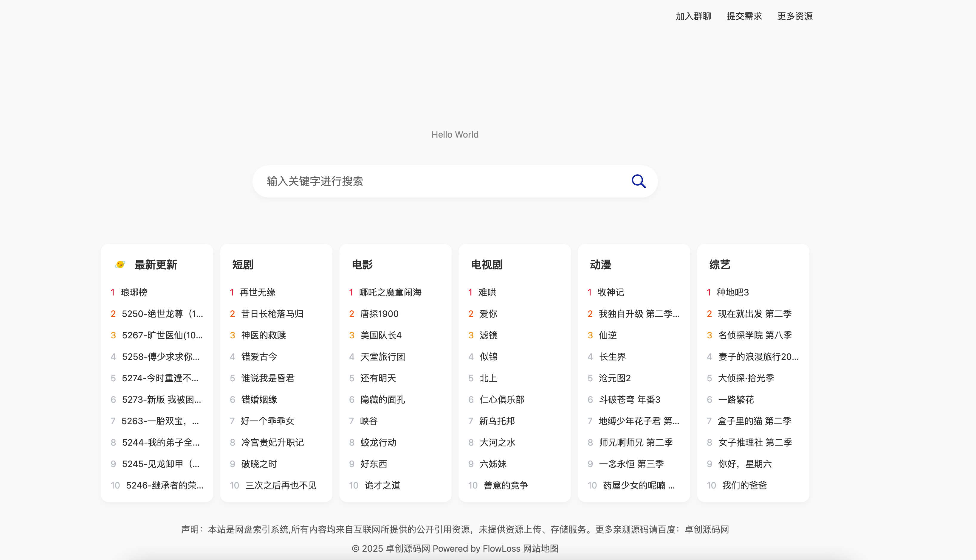Open 琅琊榜 in latest updates

click(134, 292)
